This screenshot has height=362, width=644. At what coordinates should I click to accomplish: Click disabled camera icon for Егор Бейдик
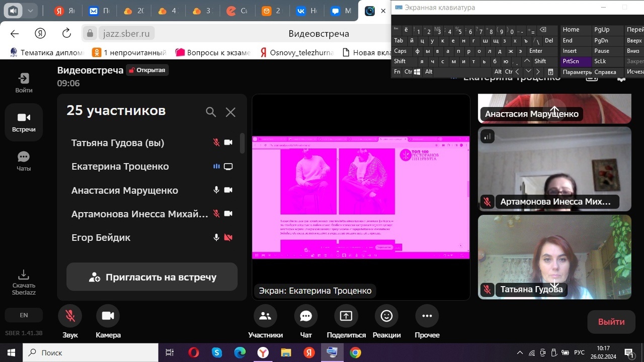click(x=228, y=237)
